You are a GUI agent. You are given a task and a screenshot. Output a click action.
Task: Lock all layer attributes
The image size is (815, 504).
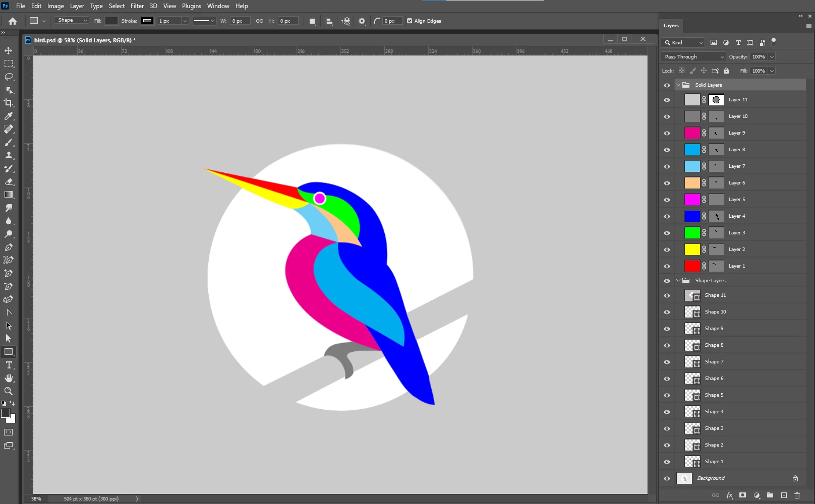coord(726,71)
